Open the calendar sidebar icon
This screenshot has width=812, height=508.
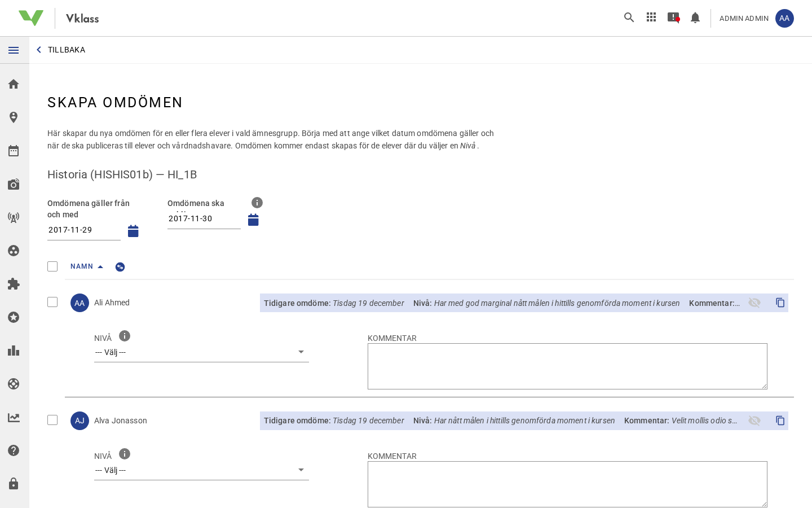coord(14,151)
